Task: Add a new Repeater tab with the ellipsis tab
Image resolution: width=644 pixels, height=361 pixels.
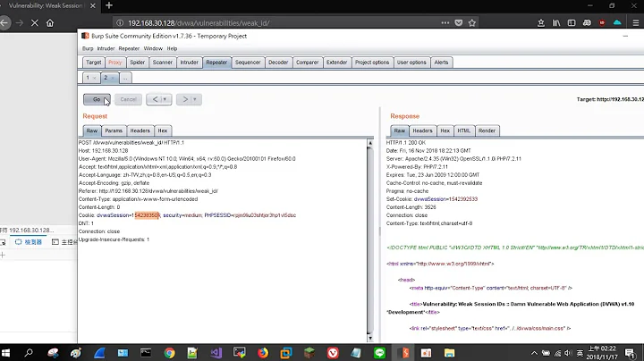Action: [x=125, y=78]
